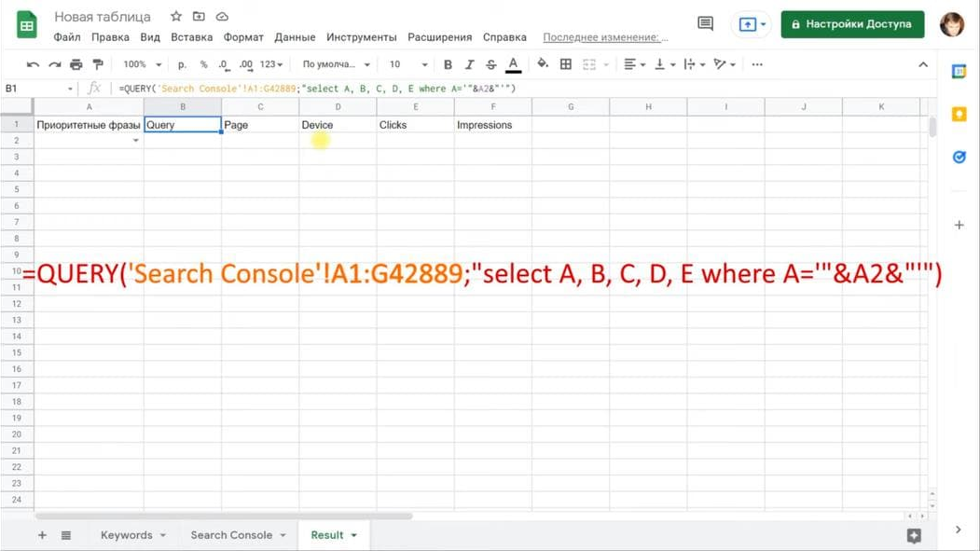Viewport: 980px width, 551px height.
Task: Click the borders icon
Action: (566, 64)
